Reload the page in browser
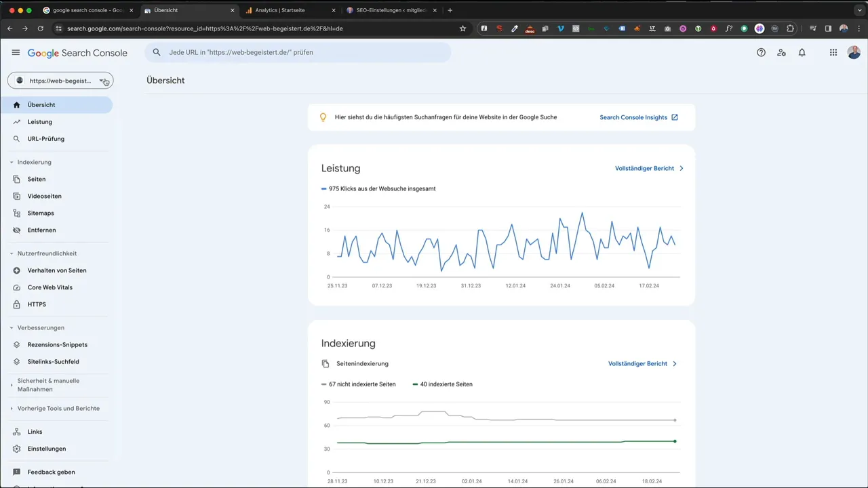This screenshot has width=868, height=488. 41,28
